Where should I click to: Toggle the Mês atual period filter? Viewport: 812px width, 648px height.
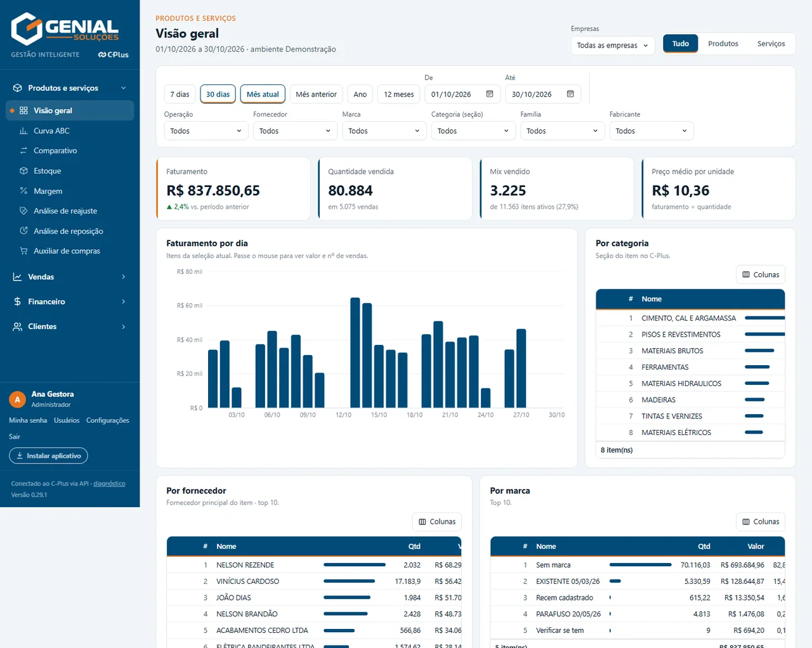(x=263, y=94)
